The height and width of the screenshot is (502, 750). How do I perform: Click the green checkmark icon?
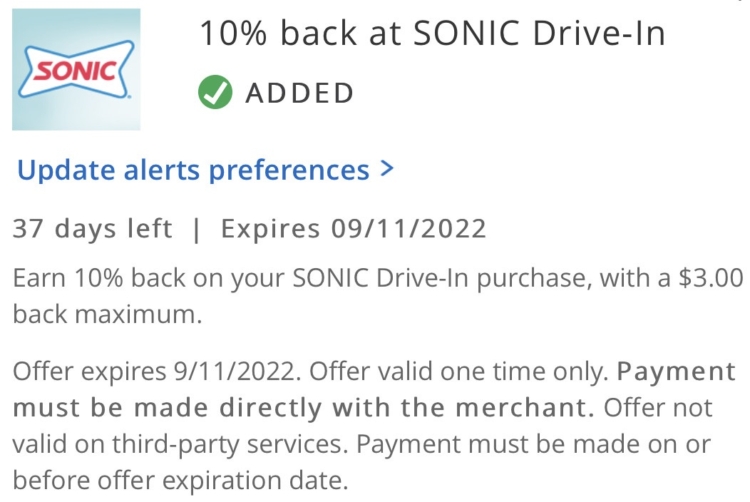(215, 92)
